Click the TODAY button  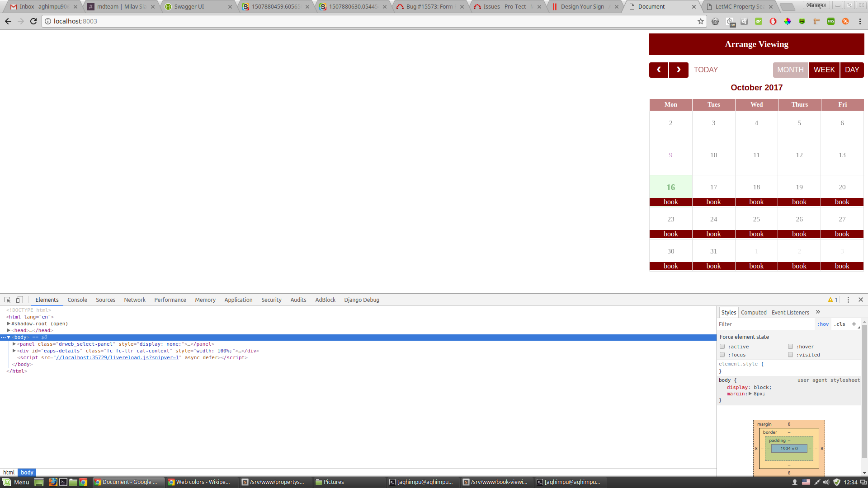click(706, 70)
